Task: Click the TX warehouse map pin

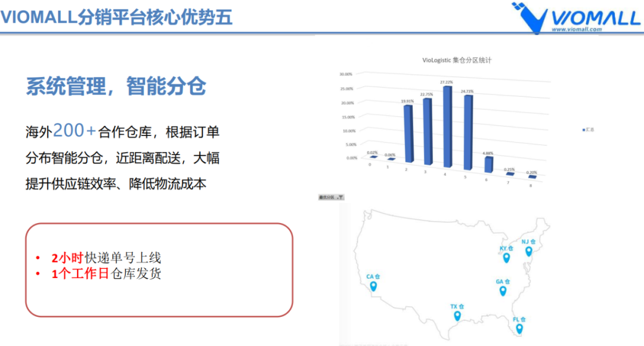Action: (x=456, y=316)
